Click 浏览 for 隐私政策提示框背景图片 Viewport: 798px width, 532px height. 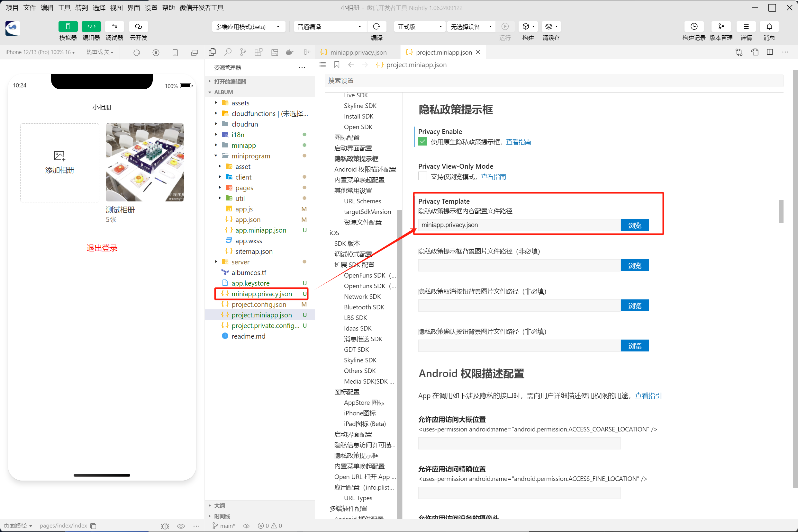click(635, 265)
